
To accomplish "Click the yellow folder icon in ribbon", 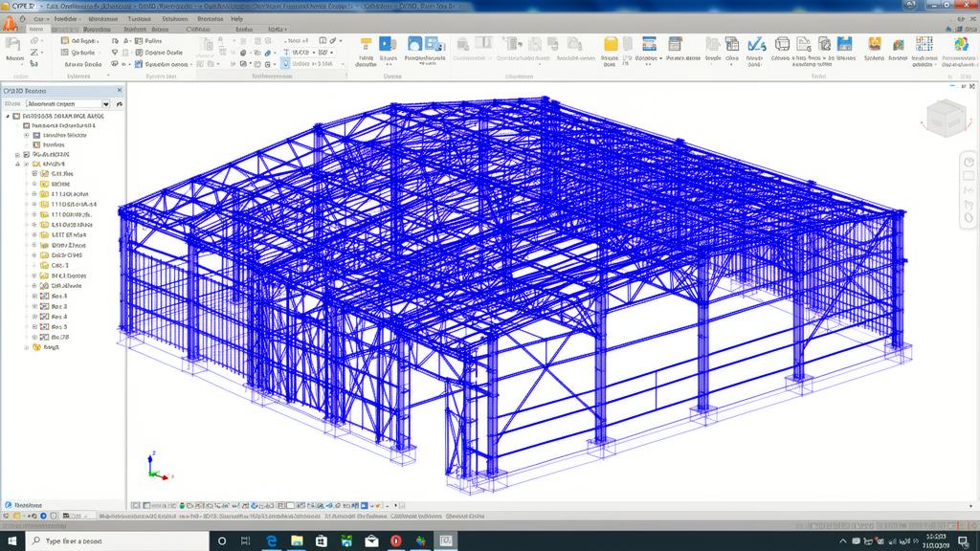I will pyautogui.click(x=612, y=44).
